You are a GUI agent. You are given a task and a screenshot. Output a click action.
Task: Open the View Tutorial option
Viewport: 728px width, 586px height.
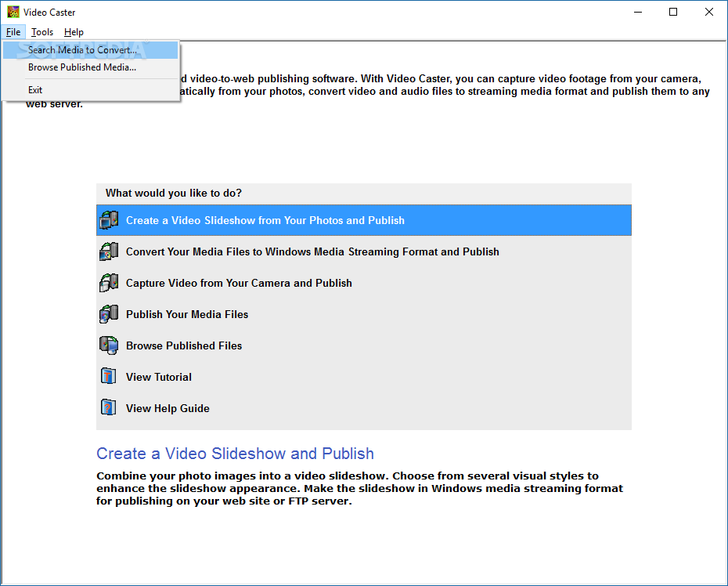pyautogui.click(x=364, y=377)
